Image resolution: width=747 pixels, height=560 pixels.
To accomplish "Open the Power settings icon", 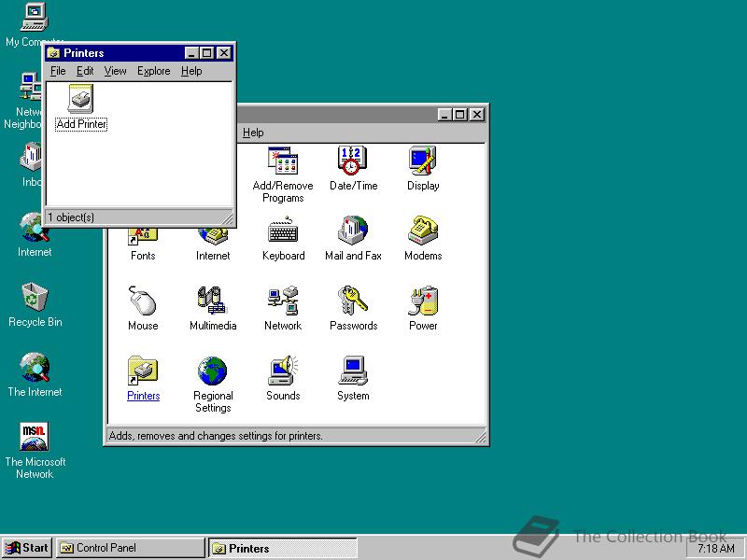I will coord(423,301).
